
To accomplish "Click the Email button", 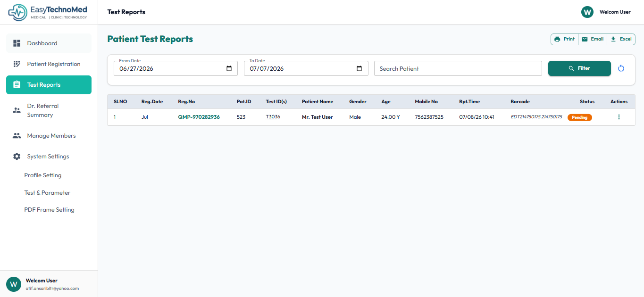I will (592, 39).
